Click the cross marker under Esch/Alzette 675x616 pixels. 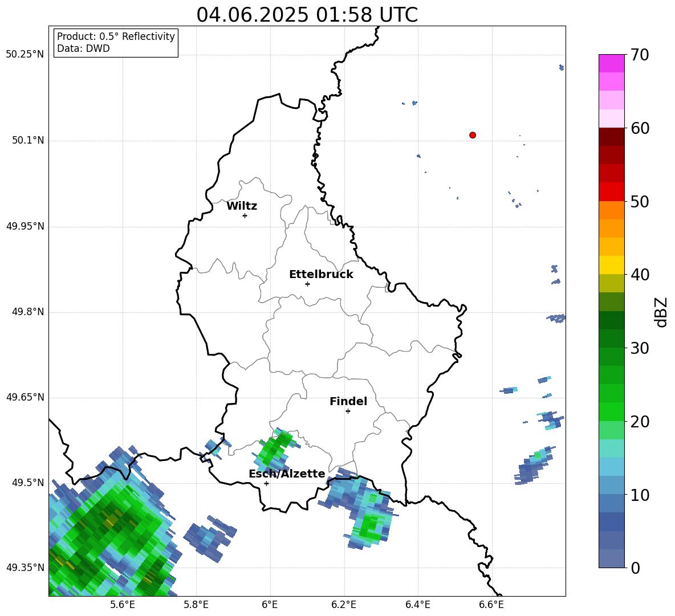point(266,483)
